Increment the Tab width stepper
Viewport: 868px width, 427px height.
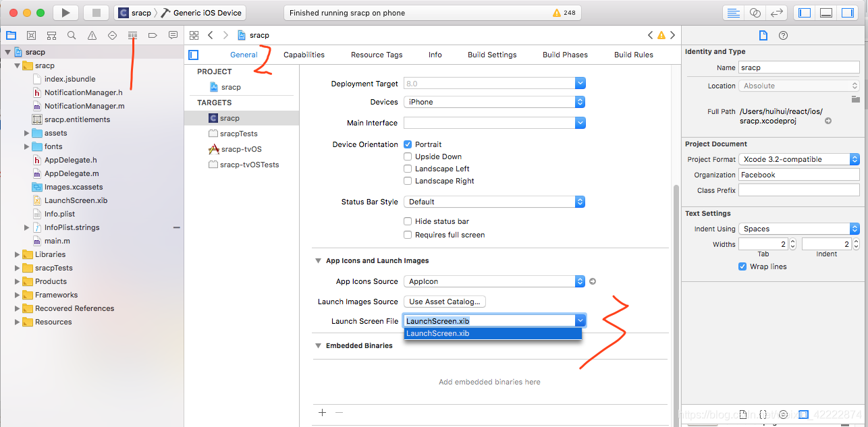tap(792, 241)
